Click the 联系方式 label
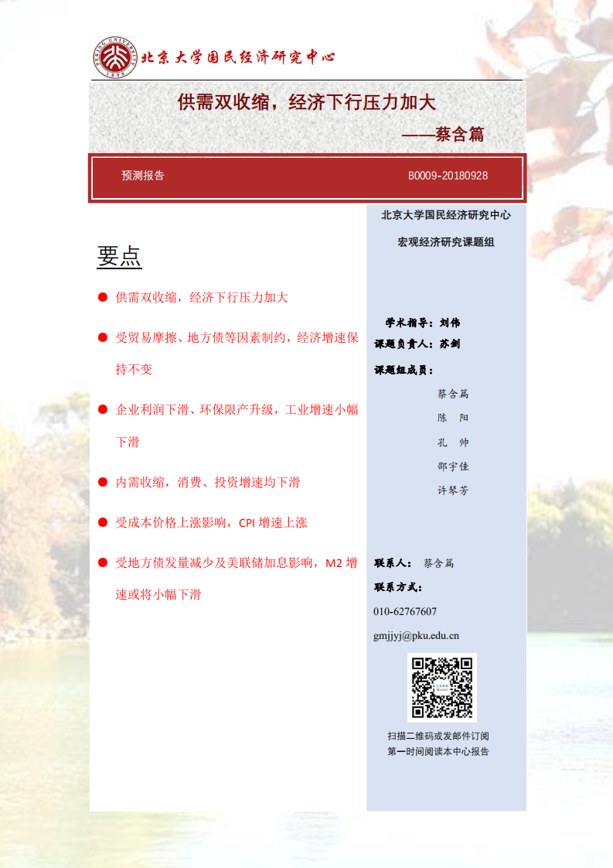Image resolution: width=613 pixels, height=868 pixels. click(x=398, y=587)
